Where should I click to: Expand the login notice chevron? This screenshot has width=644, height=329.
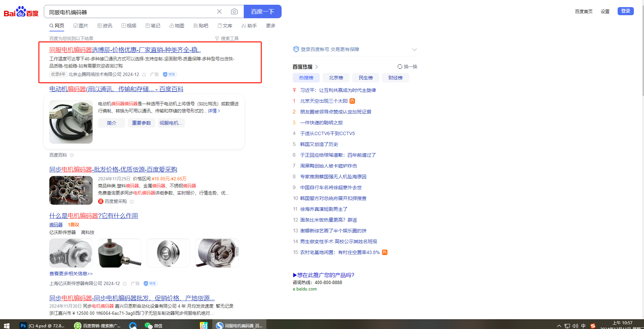pyautogui.click(x=414, y=49)
